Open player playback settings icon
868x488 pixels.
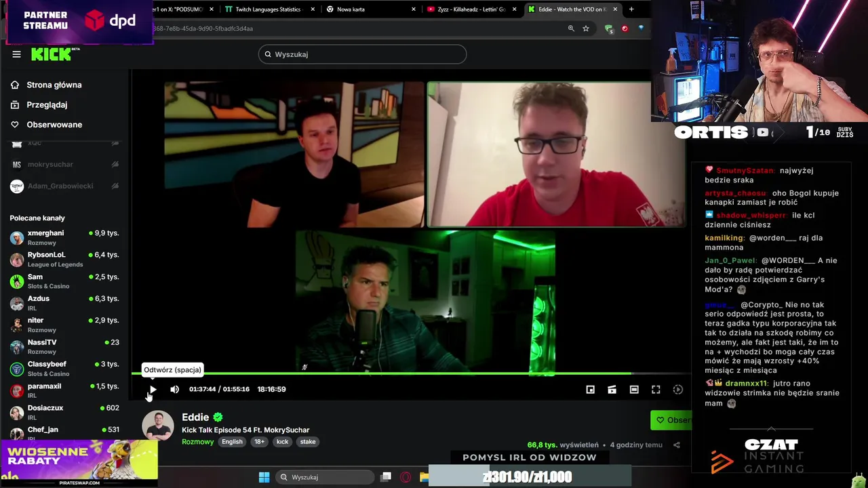pos(677,390)
